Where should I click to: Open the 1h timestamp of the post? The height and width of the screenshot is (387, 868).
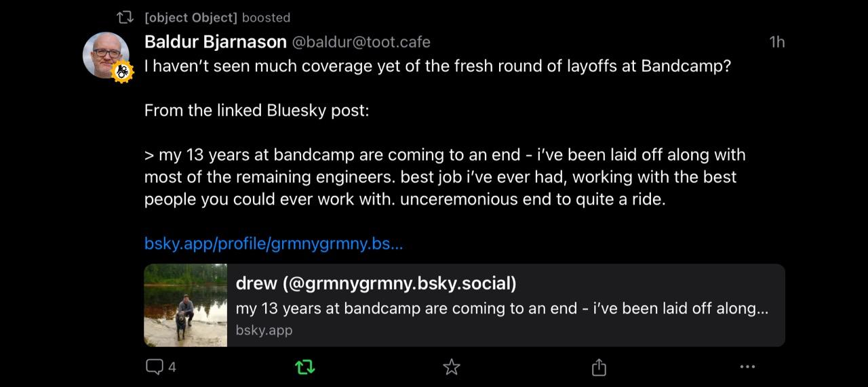[777, 42]
